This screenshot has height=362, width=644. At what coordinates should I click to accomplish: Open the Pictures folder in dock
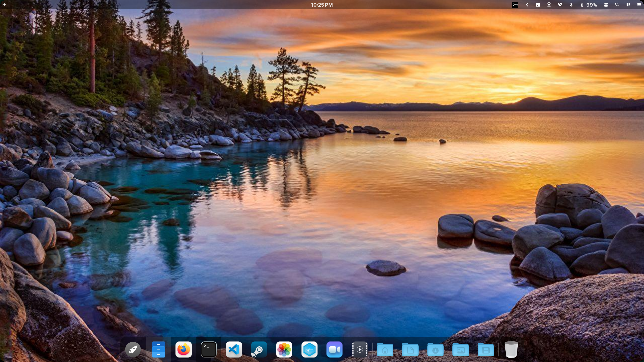(461, 350)
